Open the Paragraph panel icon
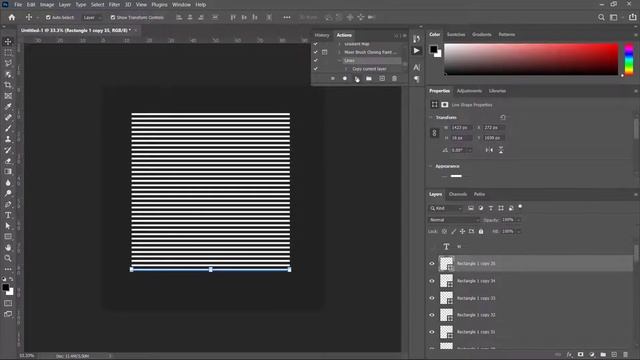The height and width of the screenshot is (360, 640). click(416, 79)
